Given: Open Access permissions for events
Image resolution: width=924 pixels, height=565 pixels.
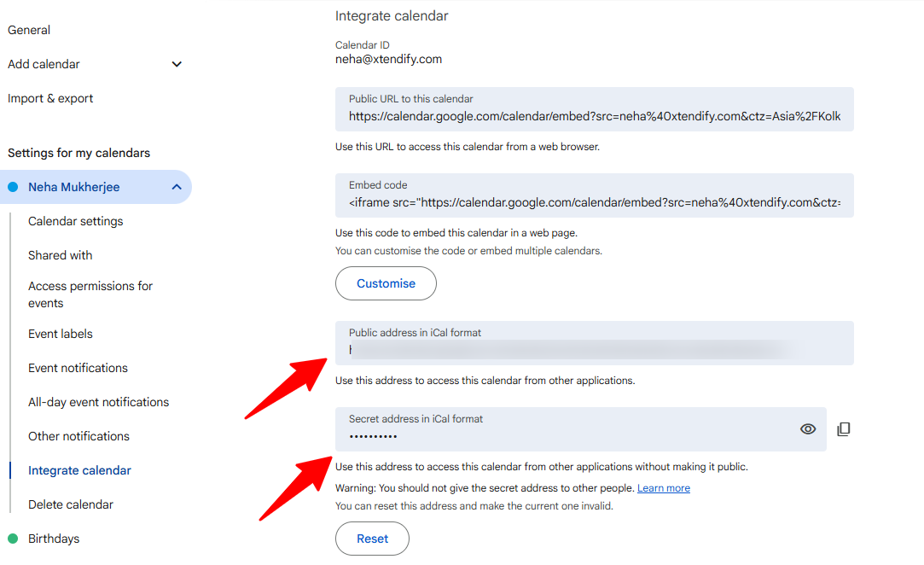Looking at the screenshot, I should point(90,294).
